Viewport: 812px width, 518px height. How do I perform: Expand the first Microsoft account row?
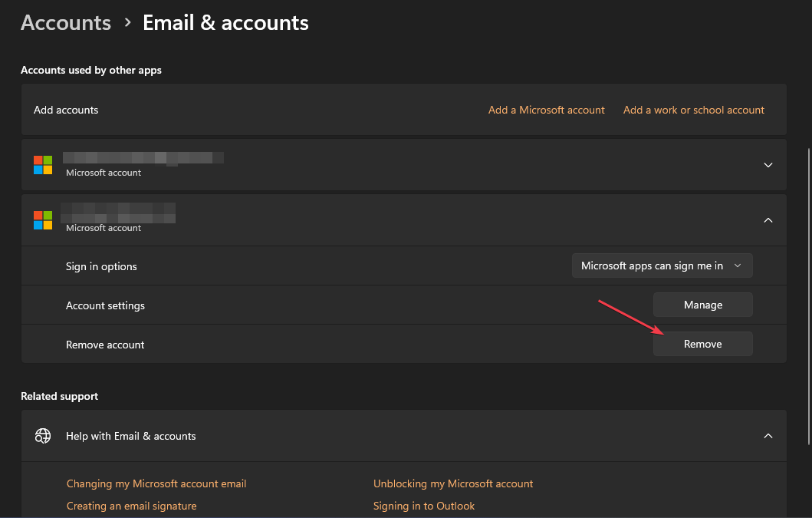click(x=768, y=165)
